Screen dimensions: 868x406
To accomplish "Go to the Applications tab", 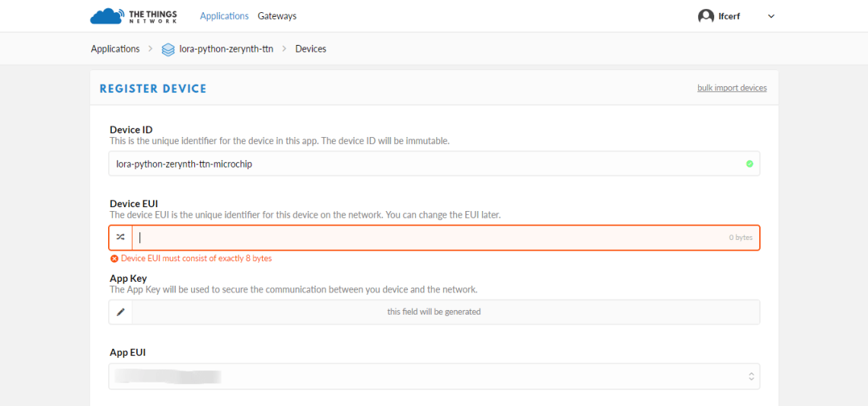I will pyautogui.click(x=224, y=16).
